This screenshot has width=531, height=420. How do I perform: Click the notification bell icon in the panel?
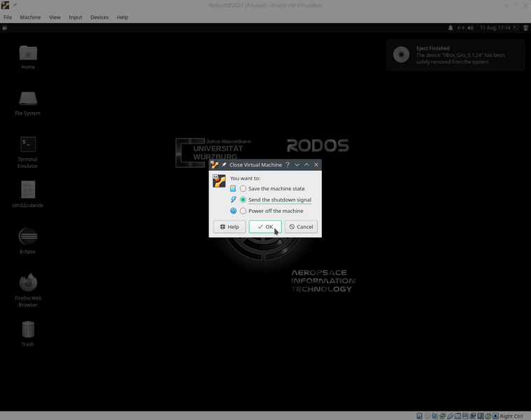pyautogui.click(x=451, y=28)
